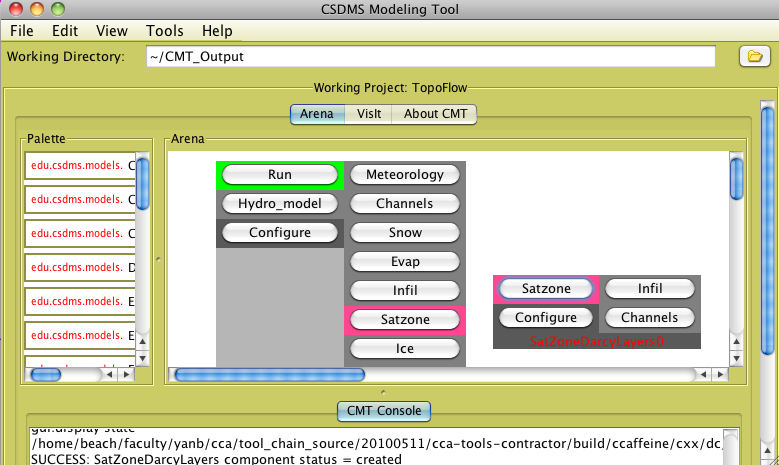Screen dimensions: 779x465
Task: Select the sixth edu.csdms.models palette item
Action: 80,335
